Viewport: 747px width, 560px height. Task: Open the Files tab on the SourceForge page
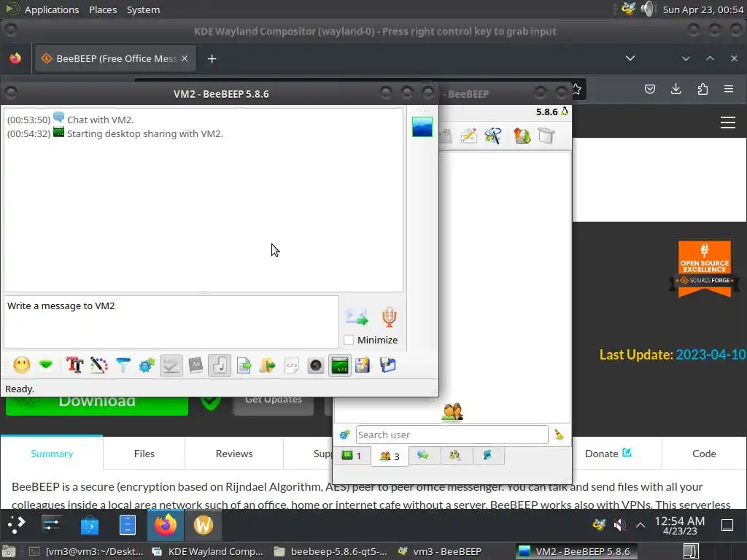click(144, 454)
